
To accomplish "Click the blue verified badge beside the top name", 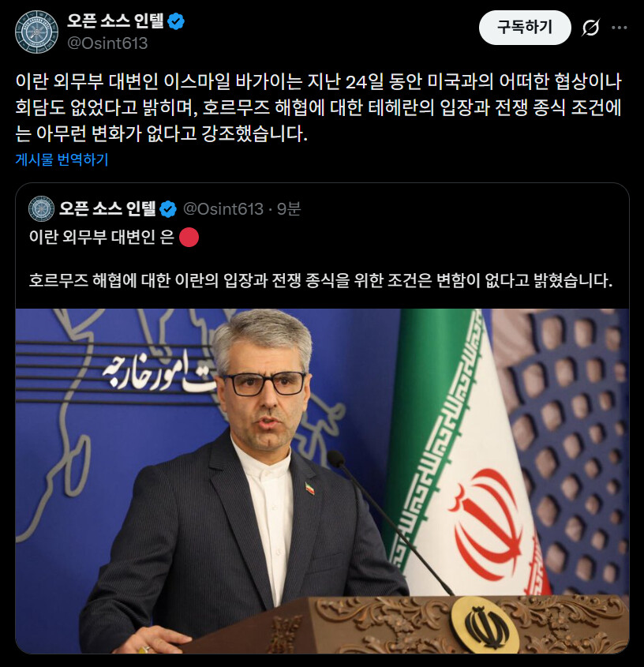I will (176, 21).
